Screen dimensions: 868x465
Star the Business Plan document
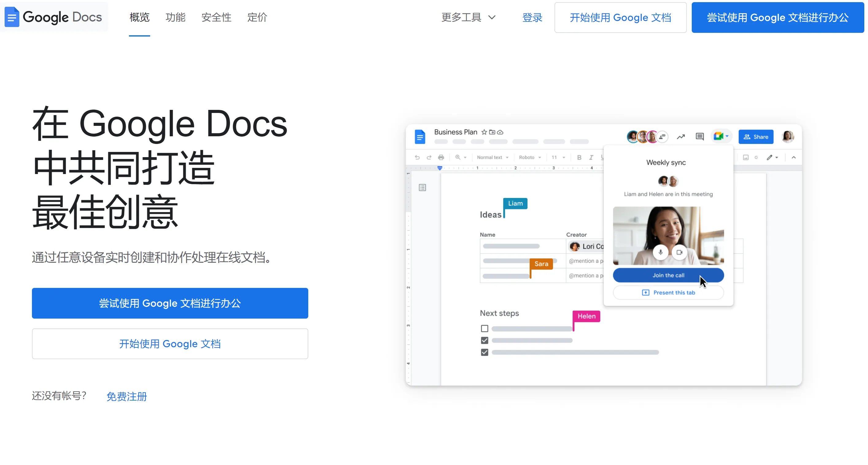(484, 132)
